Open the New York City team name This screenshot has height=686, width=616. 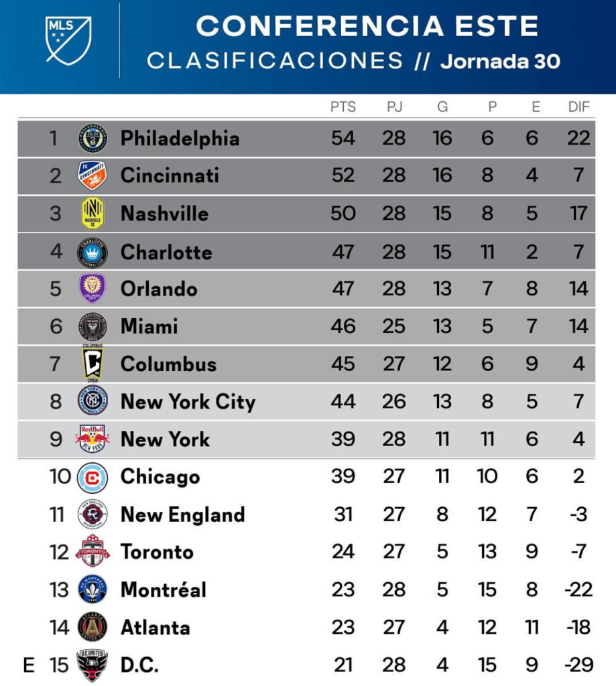tap(188, 402)
